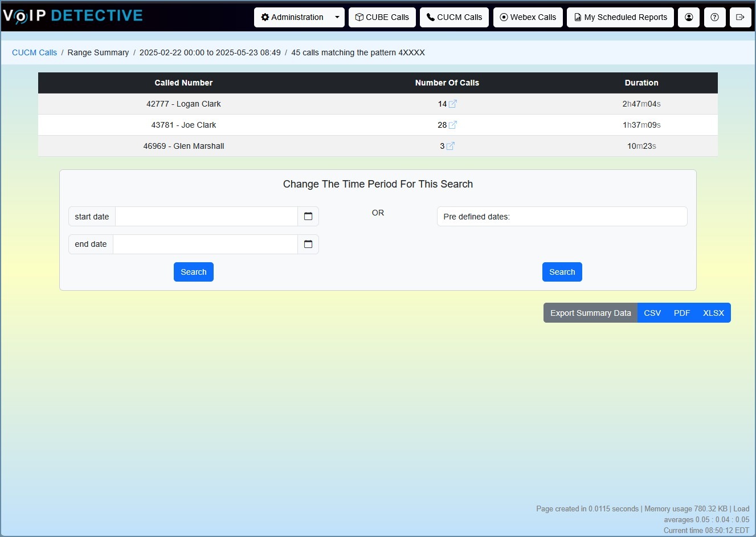
Task: Open the Administration menu
Action: pos(292,17)
